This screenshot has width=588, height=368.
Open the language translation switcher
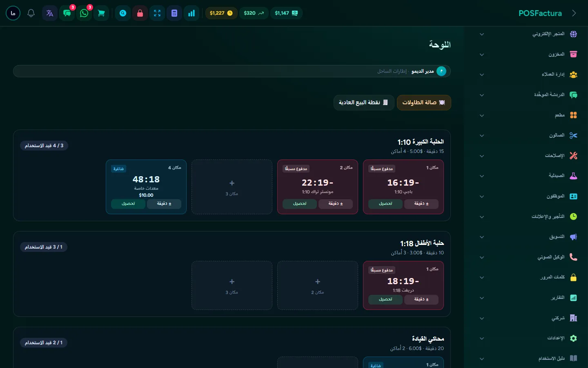point(50,13)
